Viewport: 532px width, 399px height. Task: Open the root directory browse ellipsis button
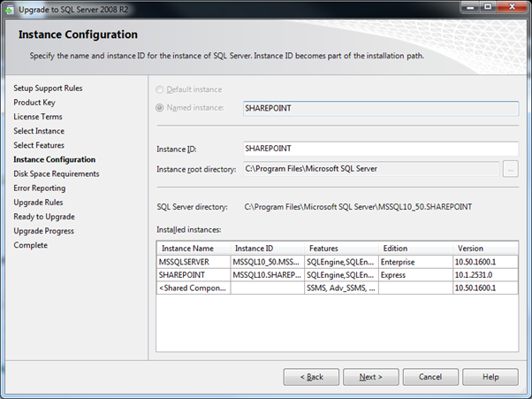point(510,169)
